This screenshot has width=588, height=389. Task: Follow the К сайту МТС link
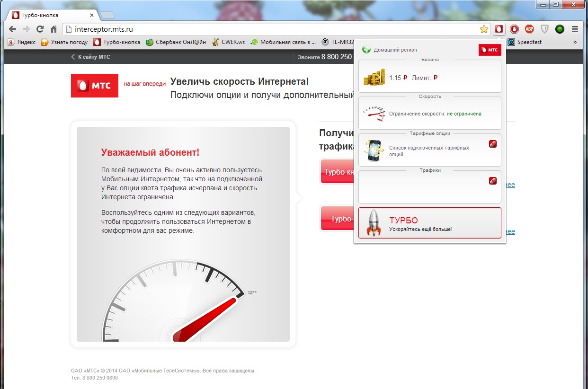tap(90, 57)
